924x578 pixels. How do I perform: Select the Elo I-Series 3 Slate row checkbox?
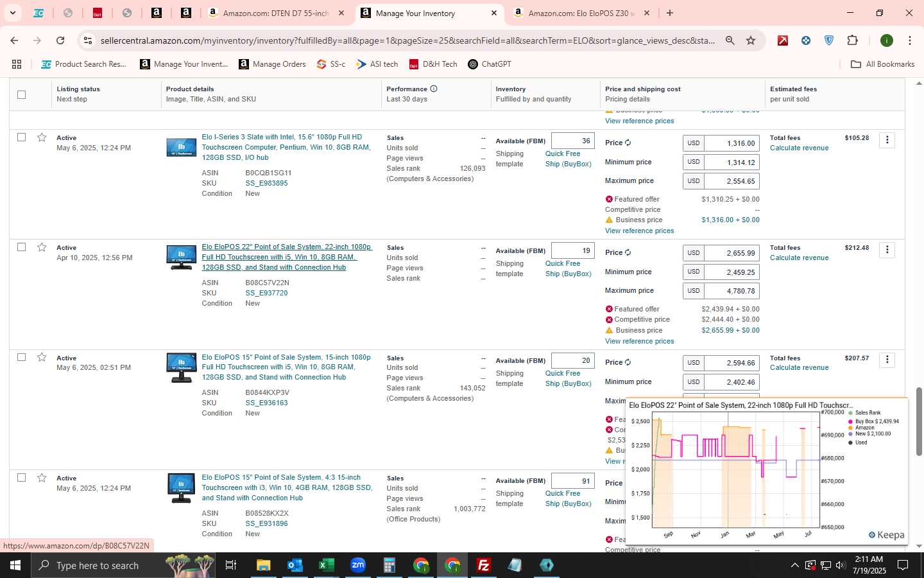[21, 137]
